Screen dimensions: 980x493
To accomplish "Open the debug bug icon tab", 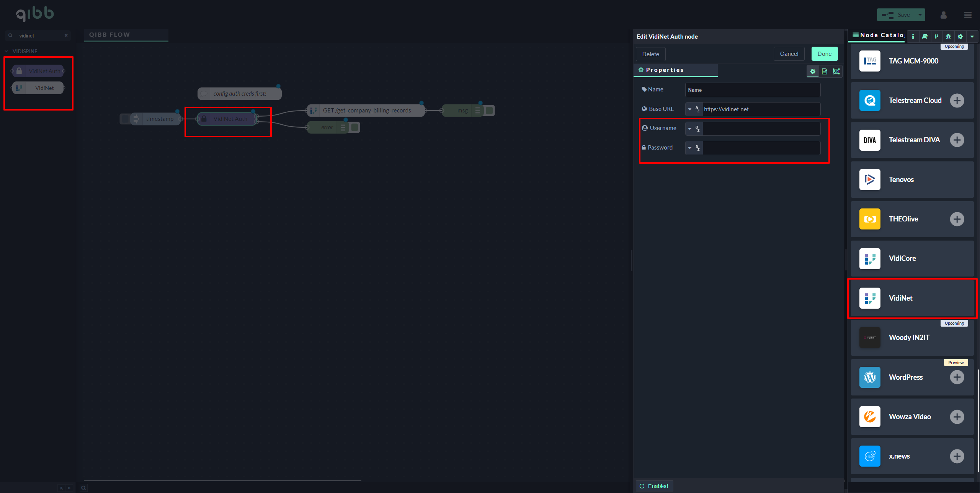I will (948, 36).
